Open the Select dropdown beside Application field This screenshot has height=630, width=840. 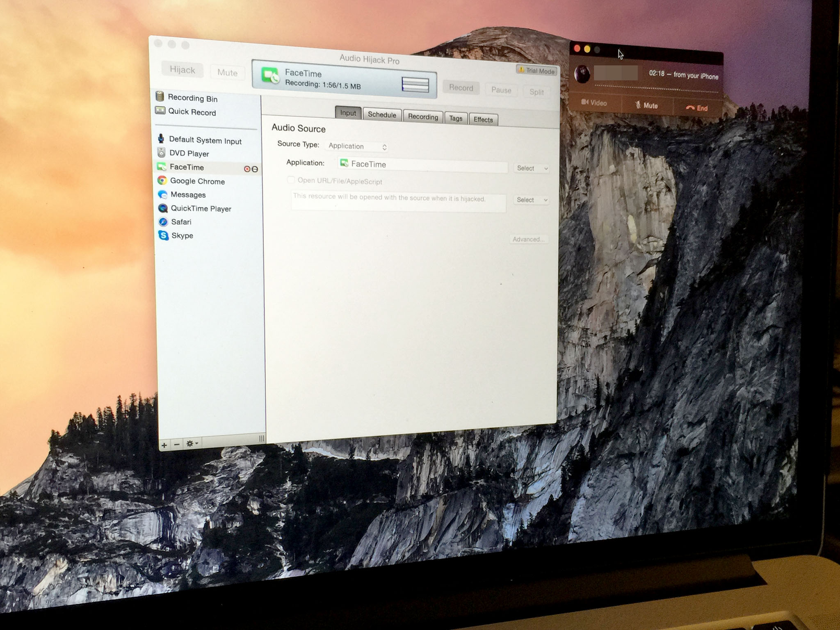[x=532, y=168]
